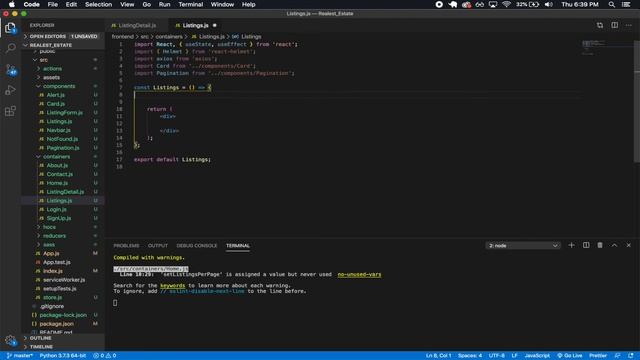Select Python 3.7.3 64-bit interpreter
The height and width of the screenshot is (360, 640).
point(63,356)
